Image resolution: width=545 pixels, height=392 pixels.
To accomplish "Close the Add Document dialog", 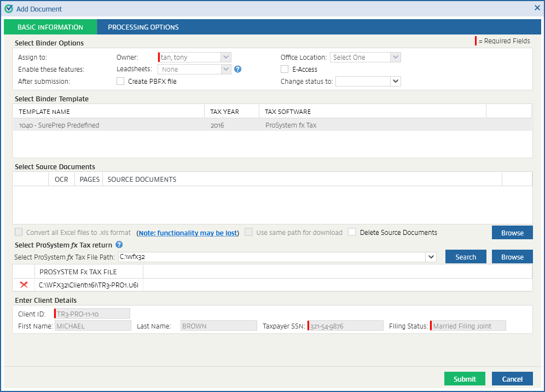I will click(x=537, y=8).
